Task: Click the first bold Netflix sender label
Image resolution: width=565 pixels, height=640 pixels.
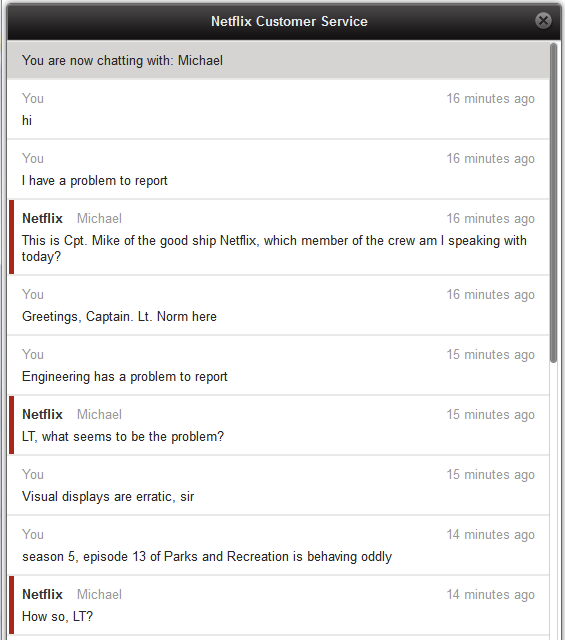Action: coord(42,218)
